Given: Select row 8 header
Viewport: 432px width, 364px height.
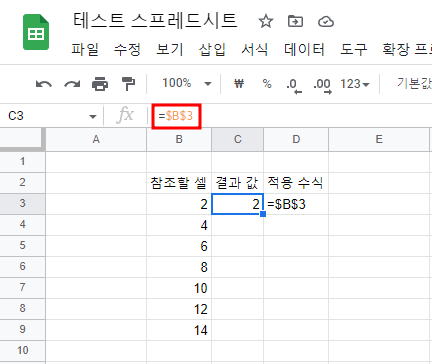Looking at the screenshot, I should pyautogui.click(x=22, y=309).
